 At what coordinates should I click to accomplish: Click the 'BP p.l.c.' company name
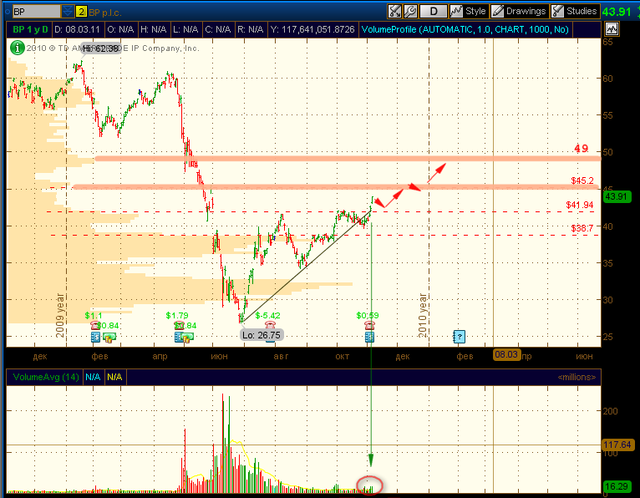105,13
